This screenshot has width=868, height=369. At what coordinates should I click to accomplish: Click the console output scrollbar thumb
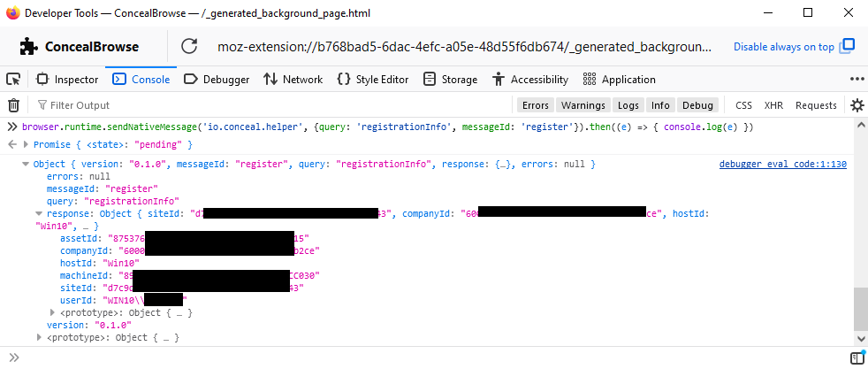(860, 311)
